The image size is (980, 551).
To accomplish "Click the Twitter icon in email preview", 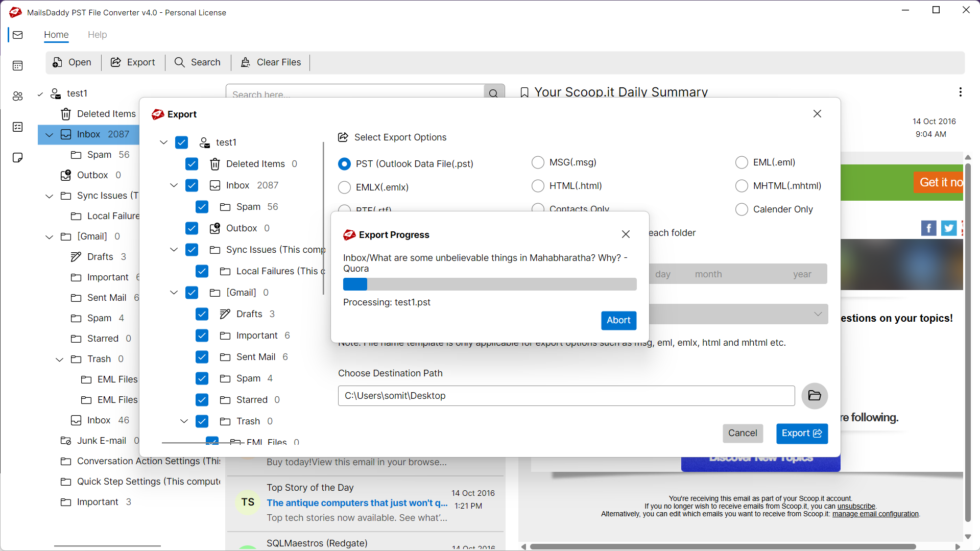I will pos(949,228).
